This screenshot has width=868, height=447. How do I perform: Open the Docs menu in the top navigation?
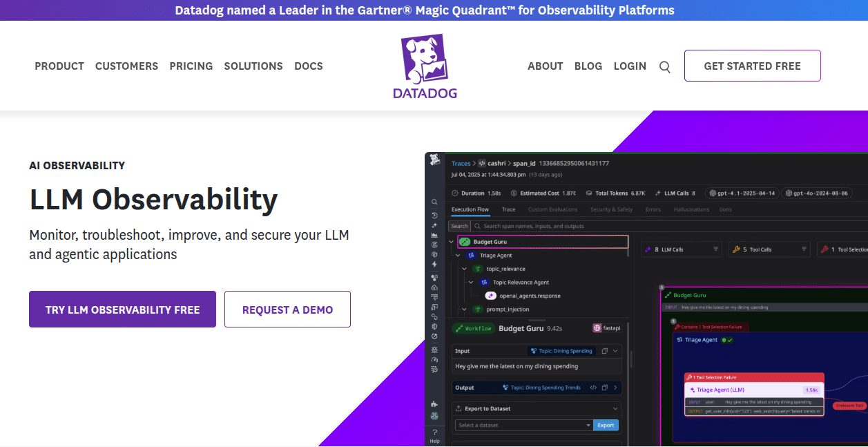(308, 66)
